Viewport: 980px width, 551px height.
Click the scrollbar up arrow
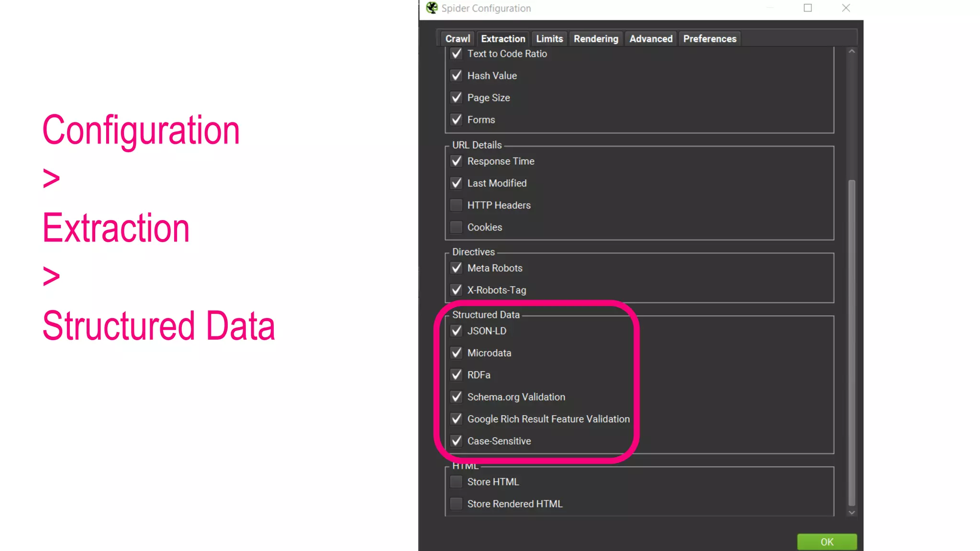click(x=852, y=51)
